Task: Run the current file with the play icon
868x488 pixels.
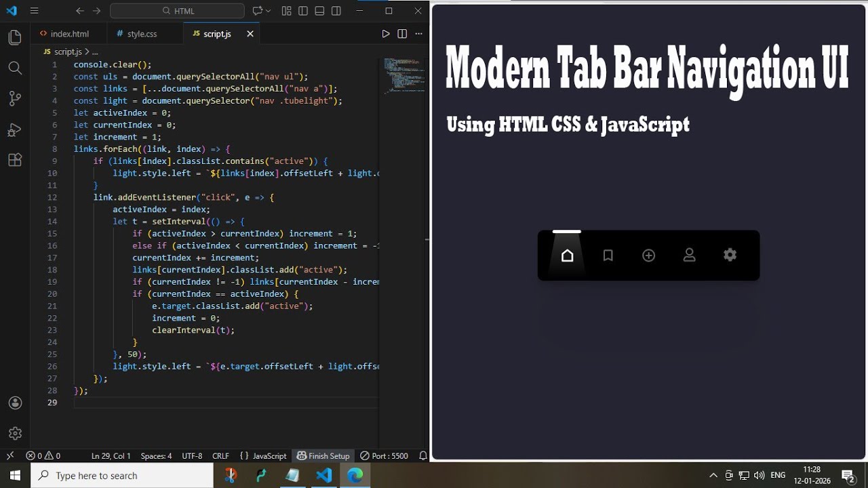Action: (x=386, y=34)
